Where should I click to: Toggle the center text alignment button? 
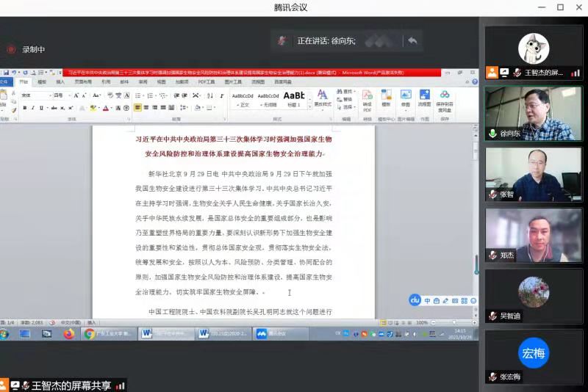[146, 108]
